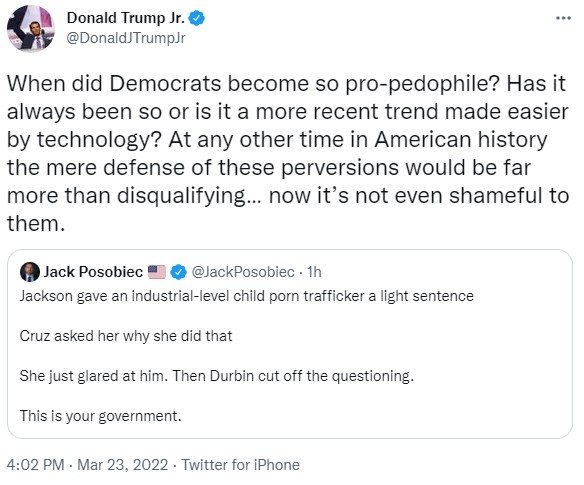Click the Twitter for iPhone source label
Screen dimensions: 584x485
click(241, 465)
